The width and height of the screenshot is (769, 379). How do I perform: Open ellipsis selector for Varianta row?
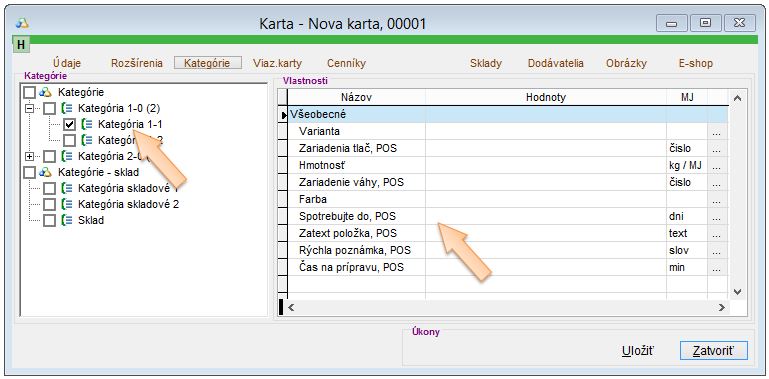[x=717, y=131]
